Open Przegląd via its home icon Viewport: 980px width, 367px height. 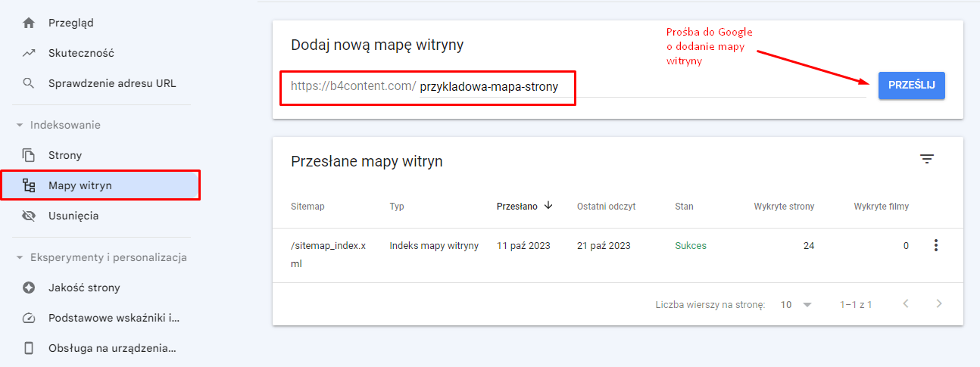[29, 23]
